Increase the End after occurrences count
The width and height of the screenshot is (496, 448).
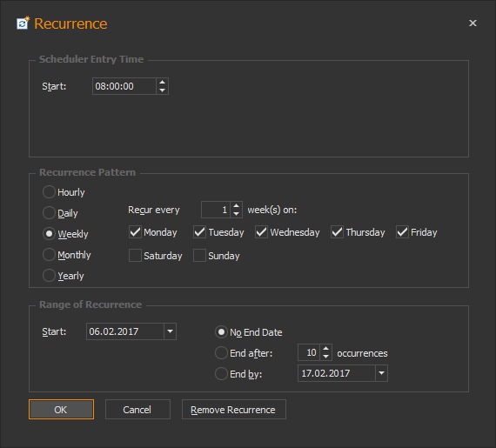[325, 348]
